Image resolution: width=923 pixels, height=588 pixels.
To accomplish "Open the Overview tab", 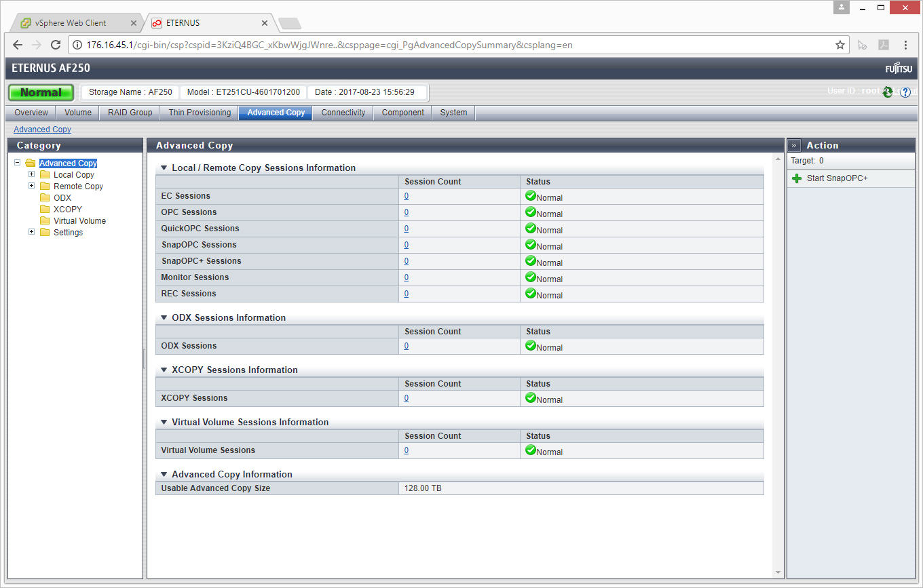I will coord(31,113).
